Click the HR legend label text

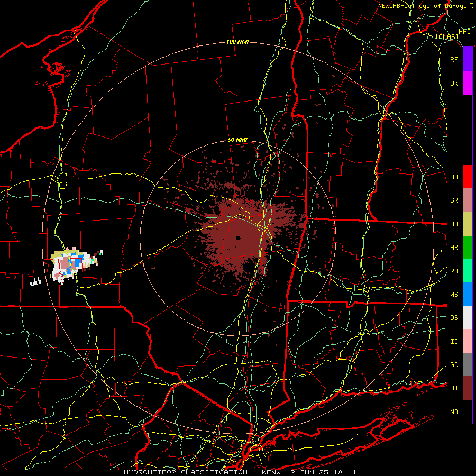(x=454, y=247)
